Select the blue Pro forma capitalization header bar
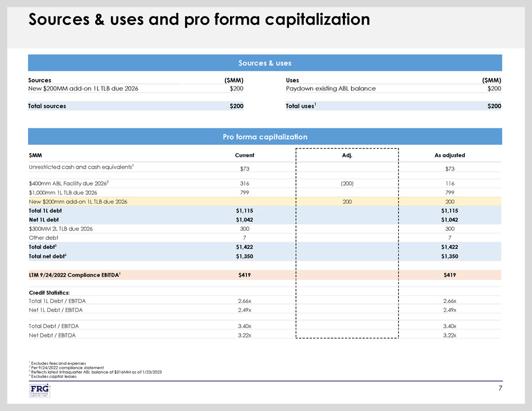This screenshot has height=411, width=532. [x=265, y=137]
